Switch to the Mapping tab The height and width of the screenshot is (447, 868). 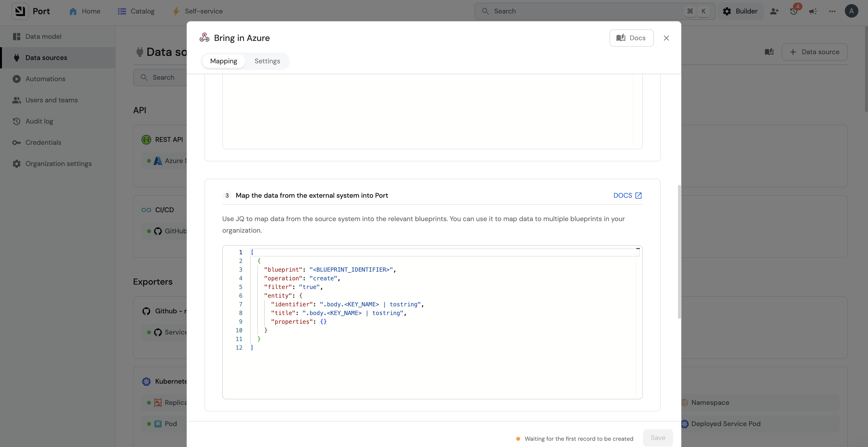click(223, 61)
